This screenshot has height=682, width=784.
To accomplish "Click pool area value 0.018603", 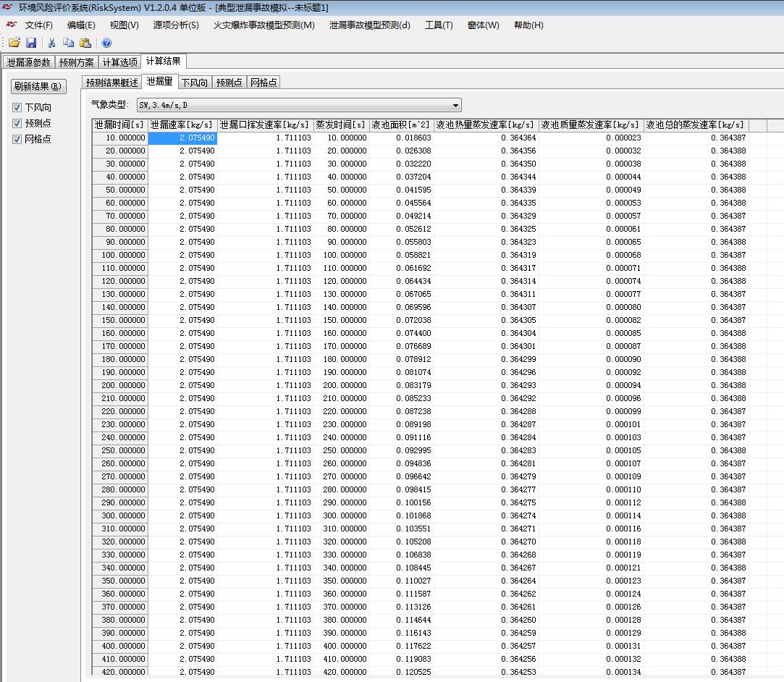I will (x=401, y=138).
